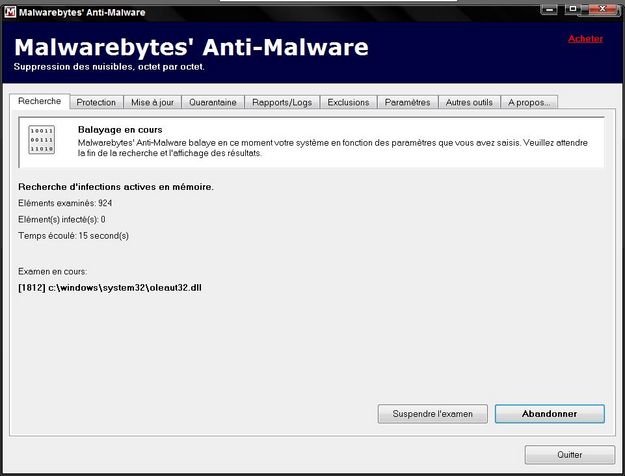The width and height of the screenshot is (625, 476).
Task: Click the Malwarebytes logo icon in title bar
Action: coord(10,12)
